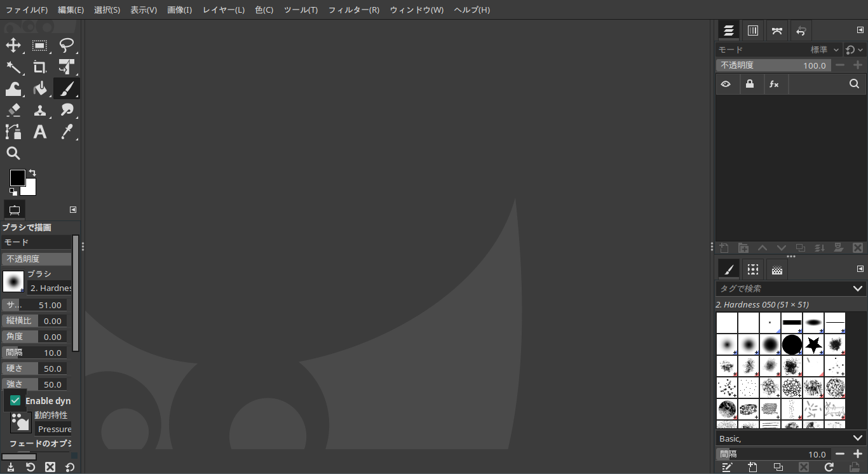Select the Zoom magnifier tool
The image size is (868, 474).
coord(13,153)
